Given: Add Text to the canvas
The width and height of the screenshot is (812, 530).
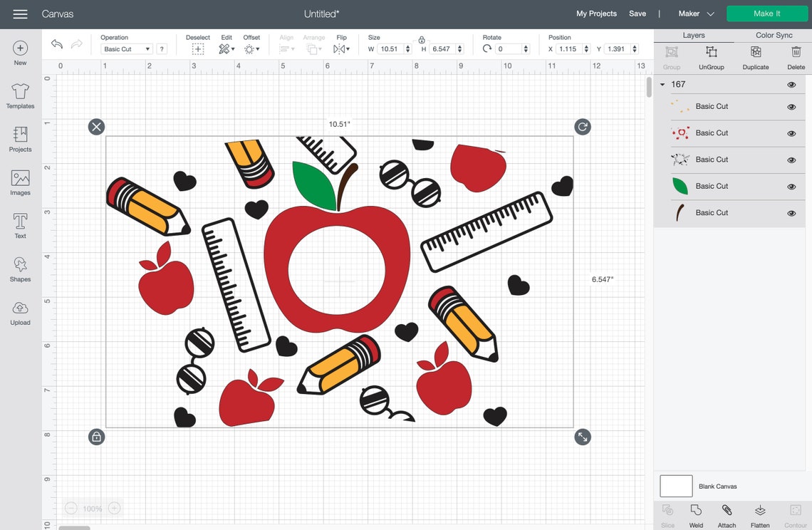Looking at the screenshot, I should (20, 225).
